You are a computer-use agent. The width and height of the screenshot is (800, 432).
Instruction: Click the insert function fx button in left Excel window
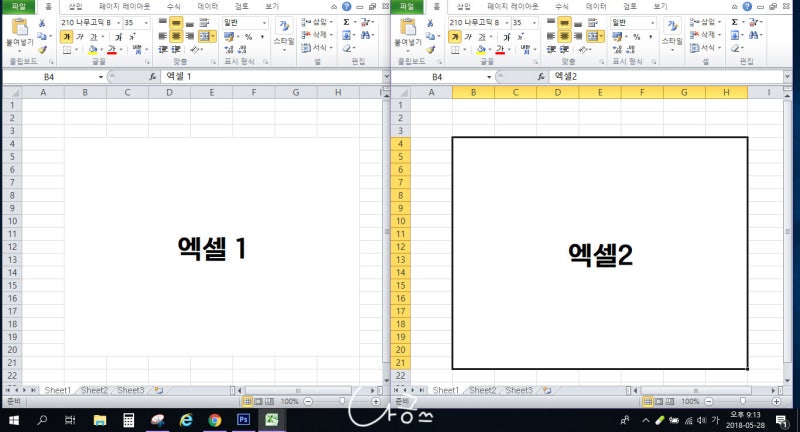pos(153,77)
